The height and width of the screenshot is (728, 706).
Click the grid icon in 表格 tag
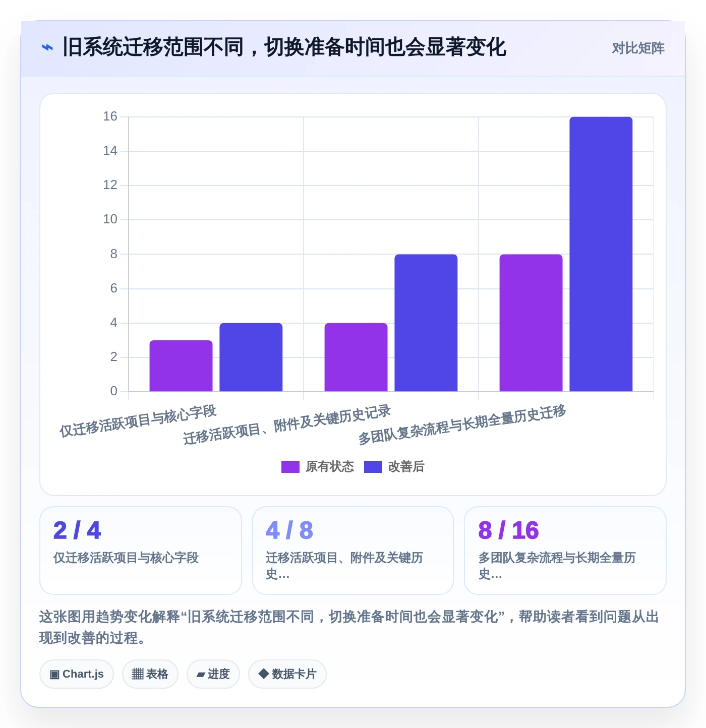coord(138,674)
